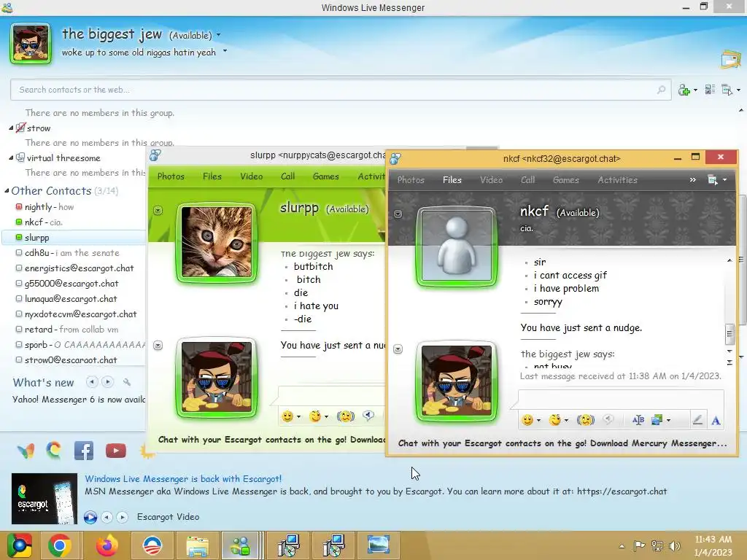Click the Search contacts field
The height and width of the screenshot is (560, 747).
click(341, 90)
